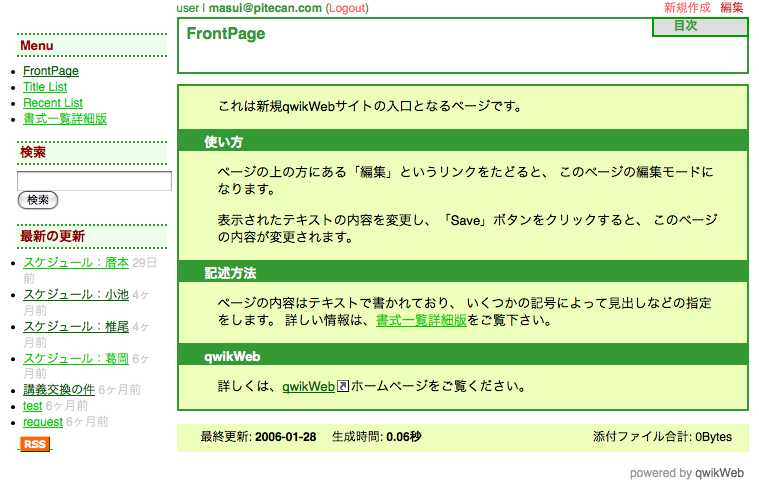Click the masui@pitecan.com user name
The width and height of the screenshot is (759, 484).
[x=265, y=8]
